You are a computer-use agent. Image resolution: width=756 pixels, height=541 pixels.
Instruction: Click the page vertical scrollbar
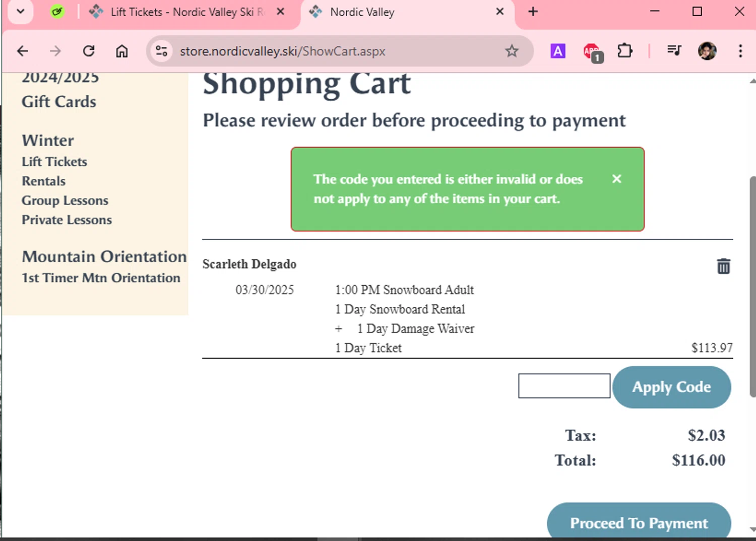[x=752, y=287]
